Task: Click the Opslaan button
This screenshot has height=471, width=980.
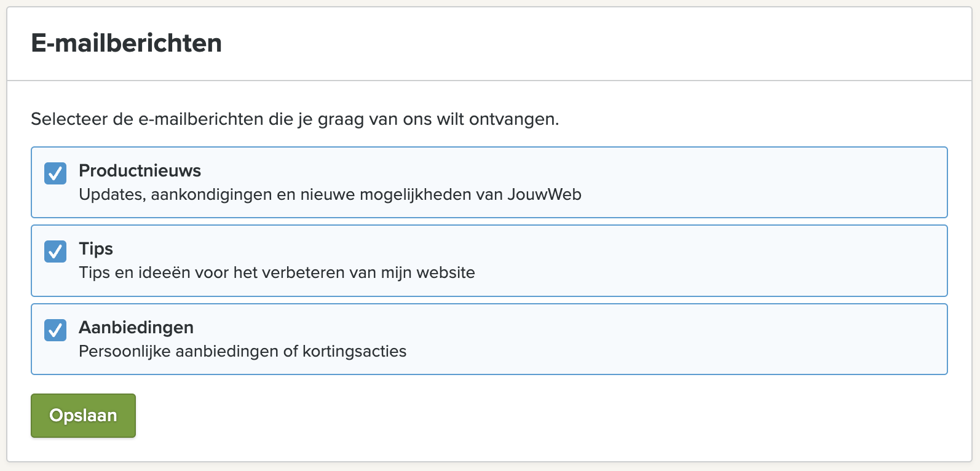Action: 83,416
